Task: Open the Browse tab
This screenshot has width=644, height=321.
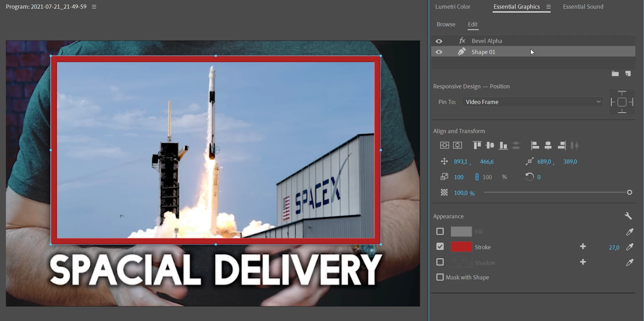Action: (x=446, y=24)
